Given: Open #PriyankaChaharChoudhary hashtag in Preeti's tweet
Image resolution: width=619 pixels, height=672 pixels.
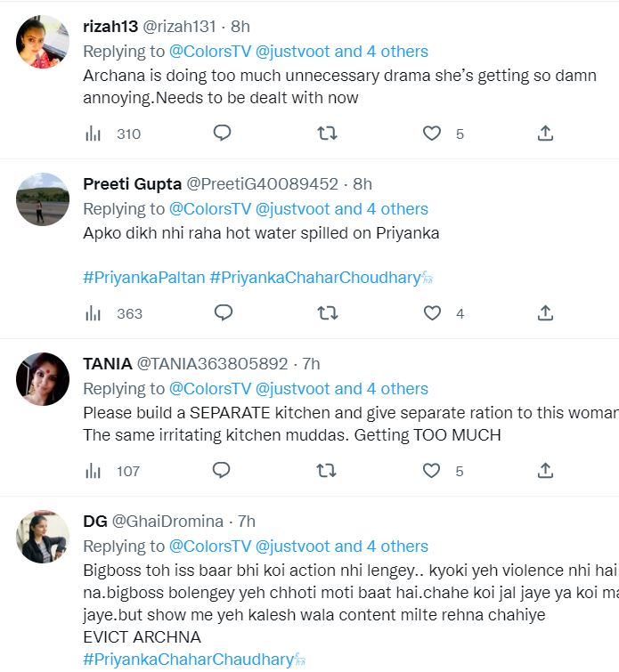Looking at the screenshot, I should 314,278.
